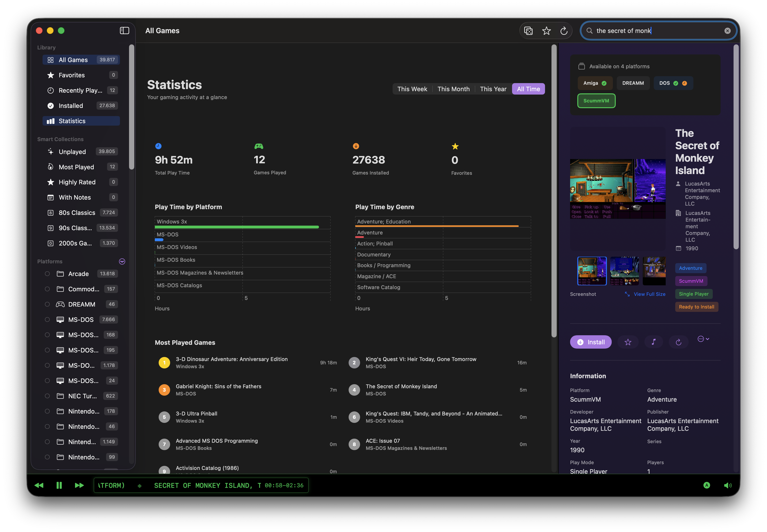Select the MS-DOS platform radio button
This screenshot has width=767, height=532.
[47, 319]
